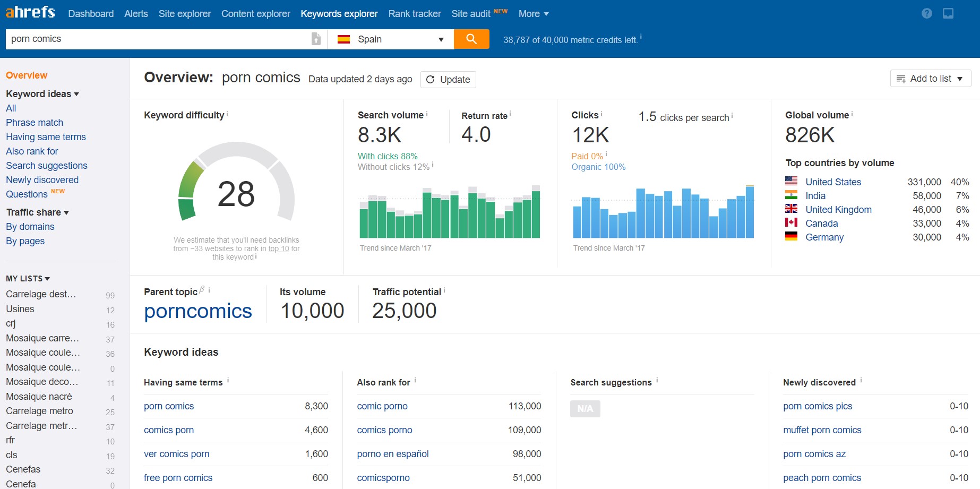The width and height of the screenshot is (980, 489).
Task: Open Site explorer
Action: pos(185,14)
